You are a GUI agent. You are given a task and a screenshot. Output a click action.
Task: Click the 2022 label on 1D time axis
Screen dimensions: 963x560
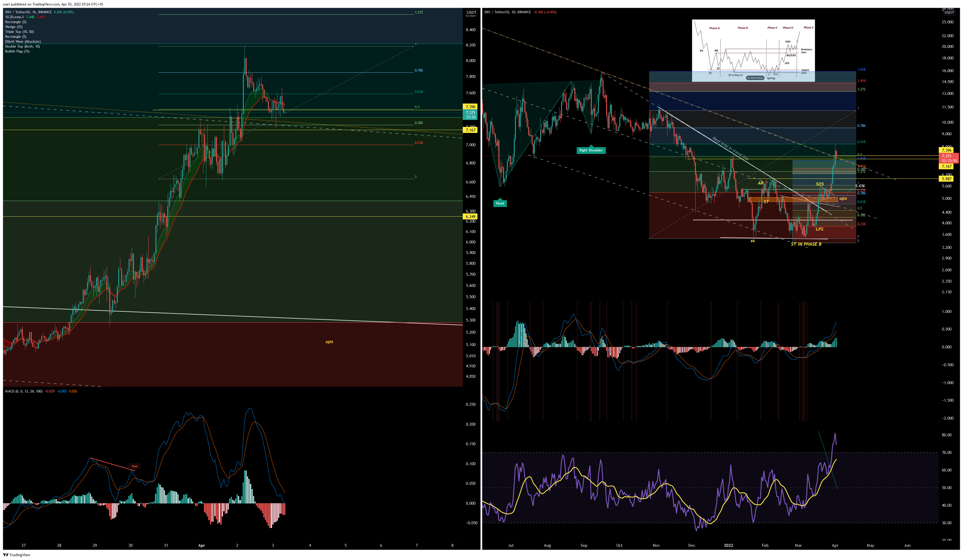[728, 545]
